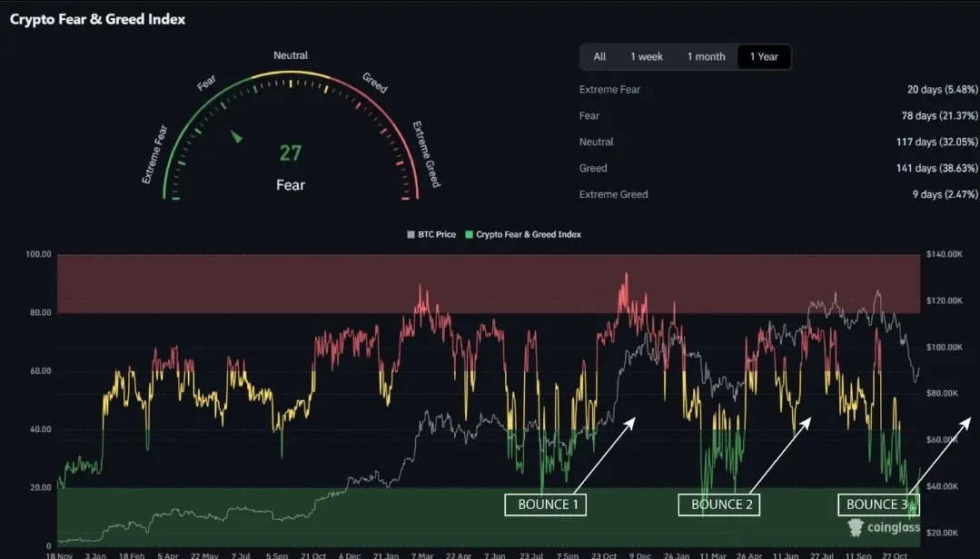This screenshot has width=980, height=559.
Task: Click the gauge value 27
Action: [x=291, y=153]
